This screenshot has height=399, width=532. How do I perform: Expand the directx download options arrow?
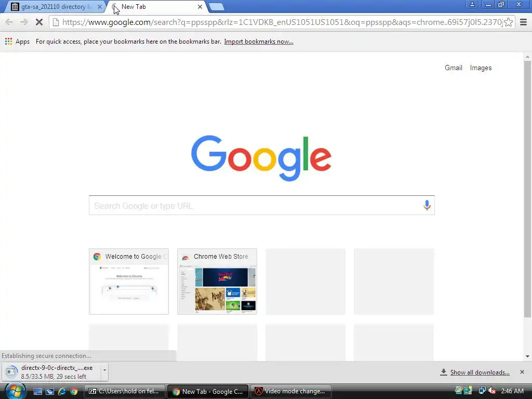click(104, 372)
